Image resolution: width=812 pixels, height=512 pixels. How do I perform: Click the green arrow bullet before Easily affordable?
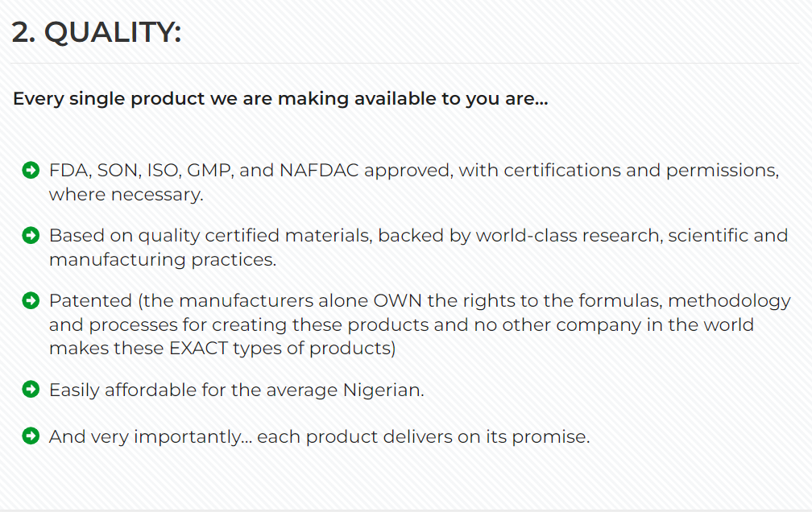tap(31, 390)
